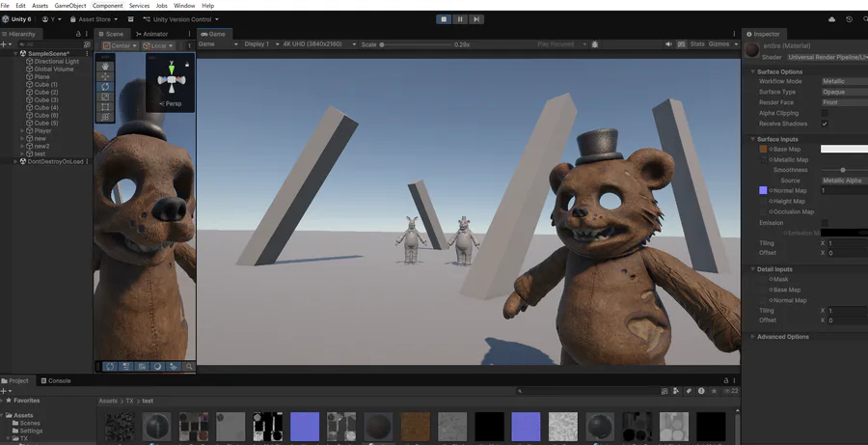The image size is (868, 445).
Task: Open the Local rotation mode dropdown
Action: 158,46
